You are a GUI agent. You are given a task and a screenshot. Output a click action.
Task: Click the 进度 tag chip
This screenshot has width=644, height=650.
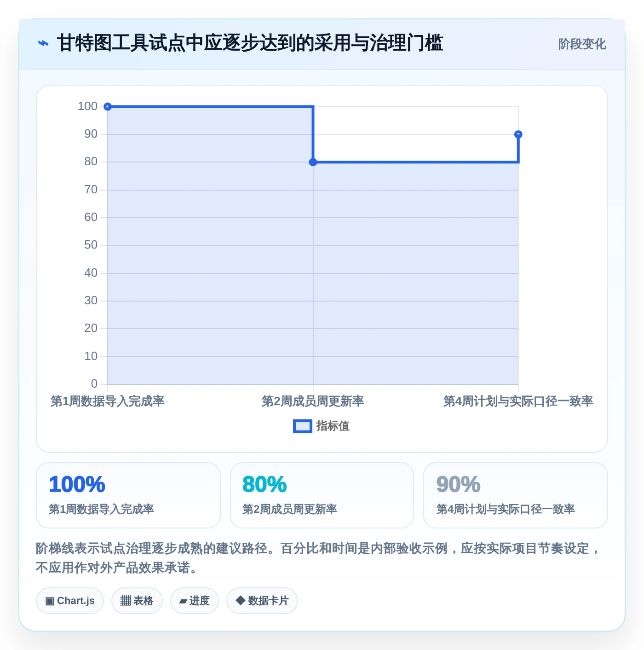pos(195,601)
